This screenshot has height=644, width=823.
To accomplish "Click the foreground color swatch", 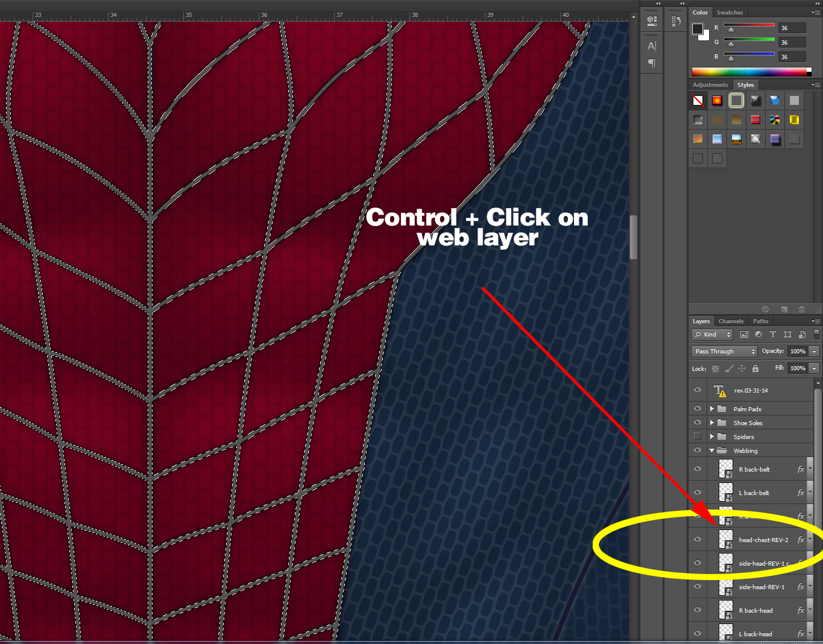I will 698,29.
